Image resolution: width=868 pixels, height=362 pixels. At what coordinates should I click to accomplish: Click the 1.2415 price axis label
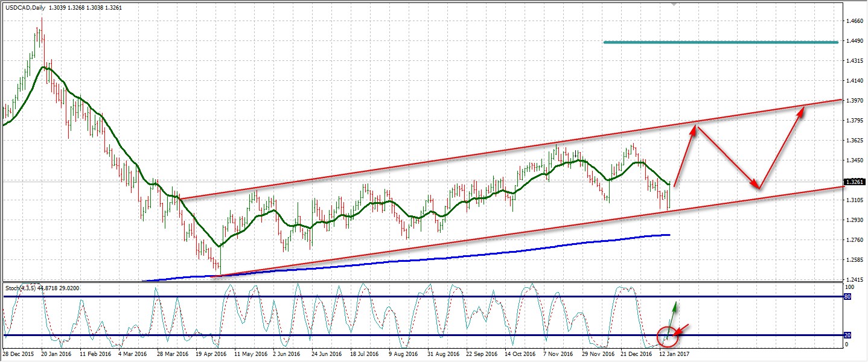tap(855, 280)
